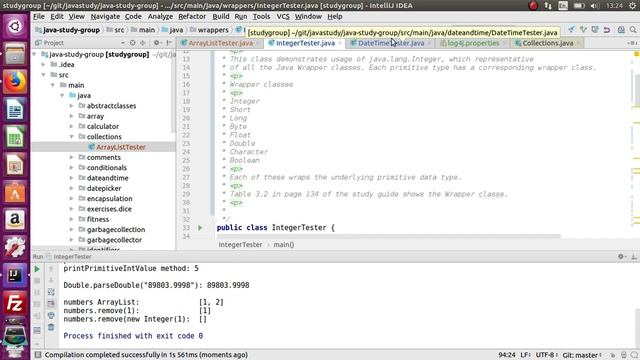The image size is (640, 360).
Task: Open Run panel settings gear
Action: pos(621,256)
